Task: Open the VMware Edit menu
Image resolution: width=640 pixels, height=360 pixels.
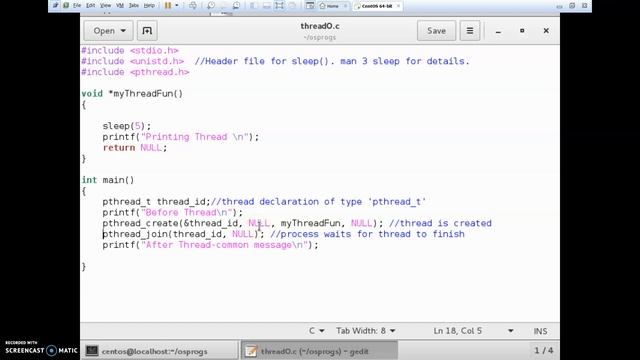Action: 91,5
